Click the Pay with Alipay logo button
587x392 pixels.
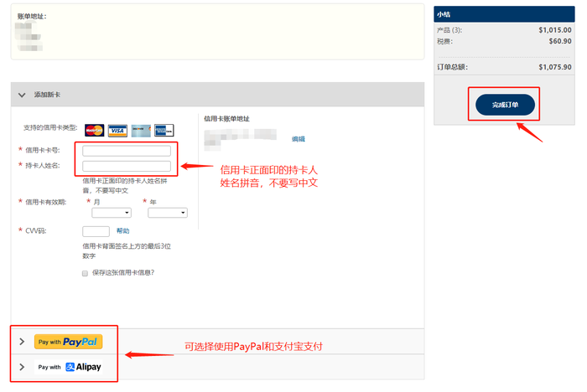click(68, 367)
